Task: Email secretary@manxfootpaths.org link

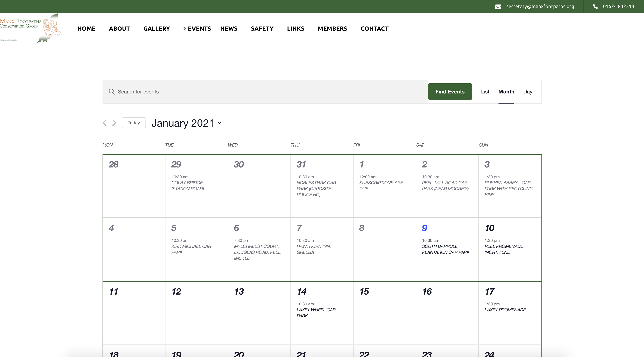Action: (540, 7)
